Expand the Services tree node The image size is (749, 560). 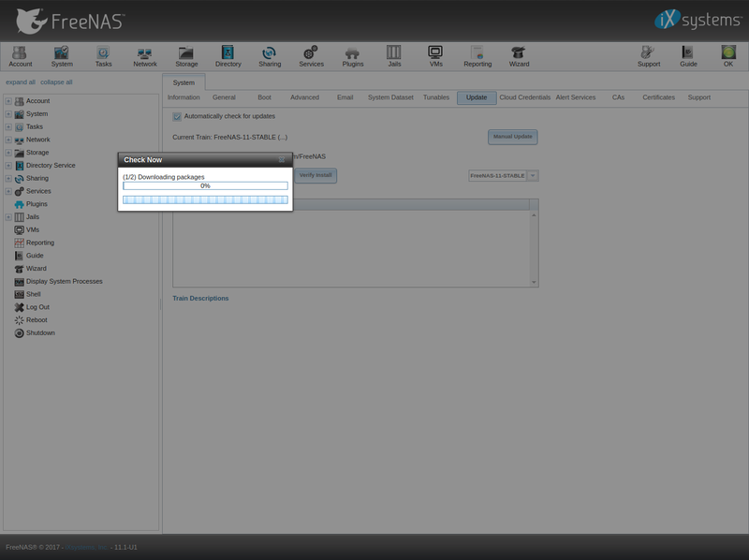coord(8,192)
